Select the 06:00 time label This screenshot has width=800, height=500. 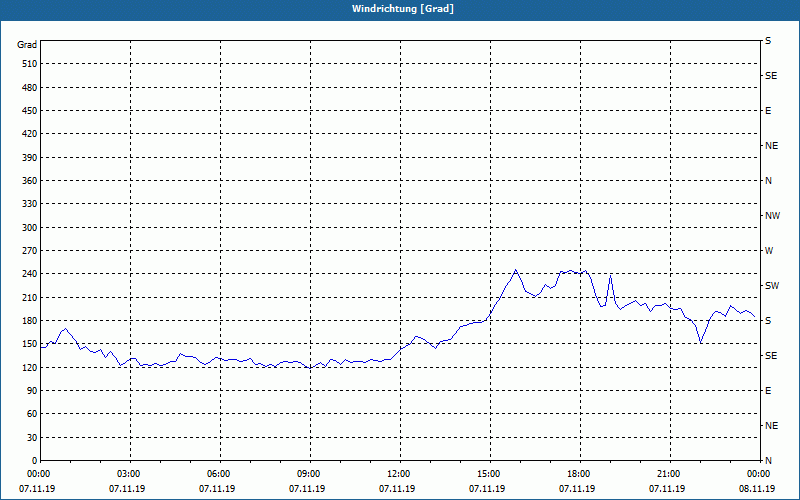218,474
